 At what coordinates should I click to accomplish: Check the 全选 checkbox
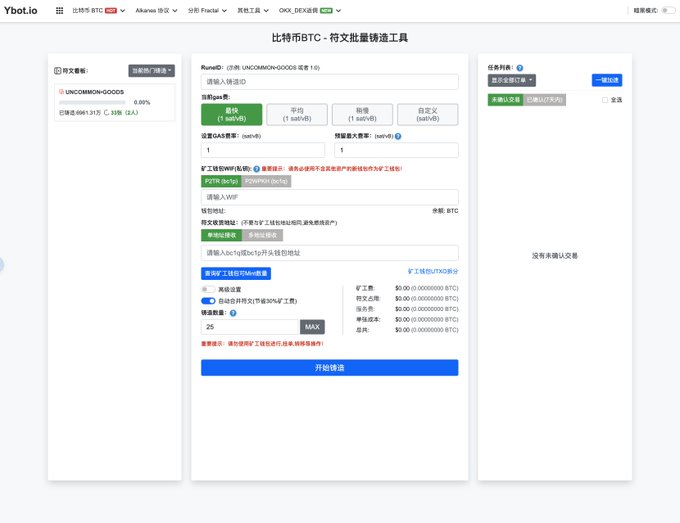click(x=605, y=100)
